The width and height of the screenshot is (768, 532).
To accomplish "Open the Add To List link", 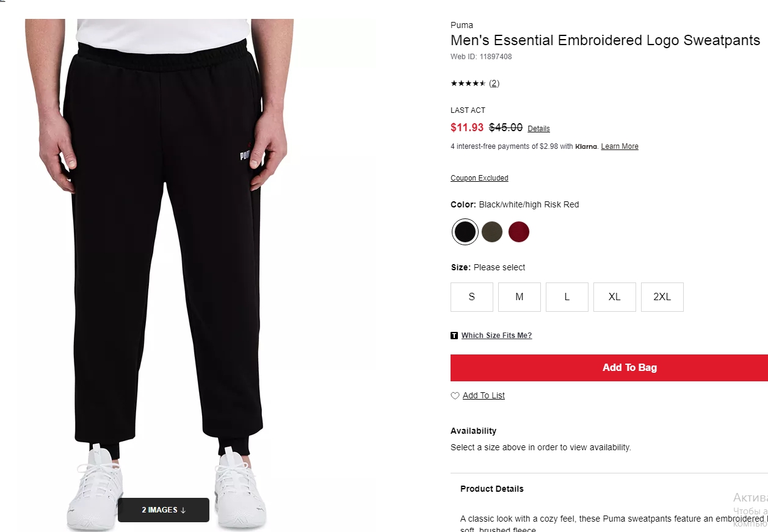I will click(x=484, y=396).
